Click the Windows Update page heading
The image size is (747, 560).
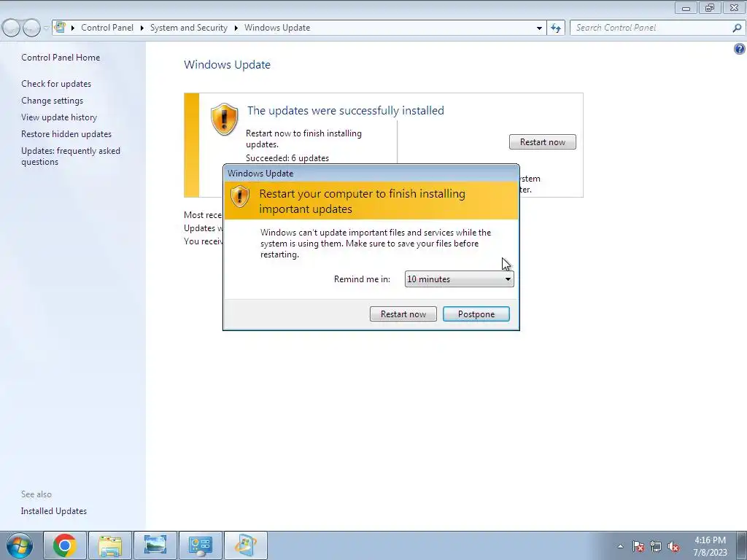point(228,65)
